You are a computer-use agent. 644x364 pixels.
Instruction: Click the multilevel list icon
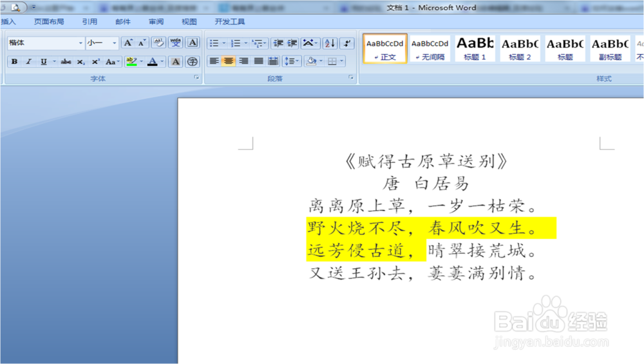click(x=258, y=43)
